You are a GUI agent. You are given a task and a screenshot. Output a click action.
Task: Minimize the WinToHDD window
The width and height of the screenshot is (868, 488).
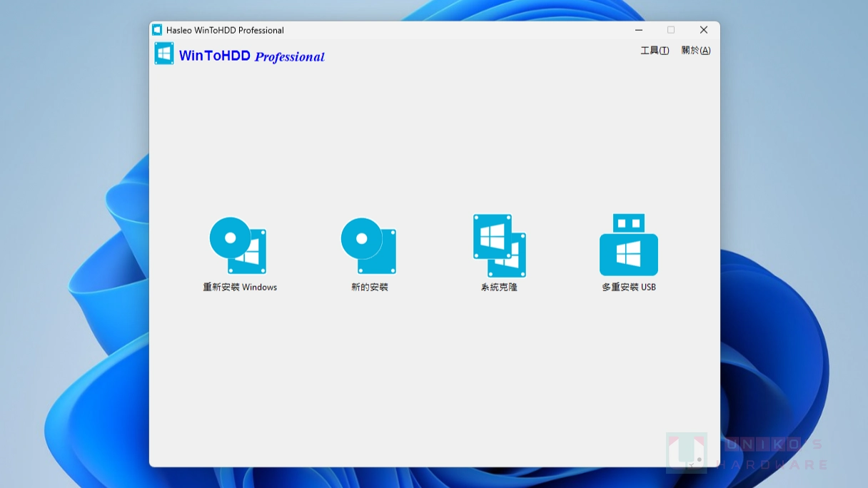(639, 30)
